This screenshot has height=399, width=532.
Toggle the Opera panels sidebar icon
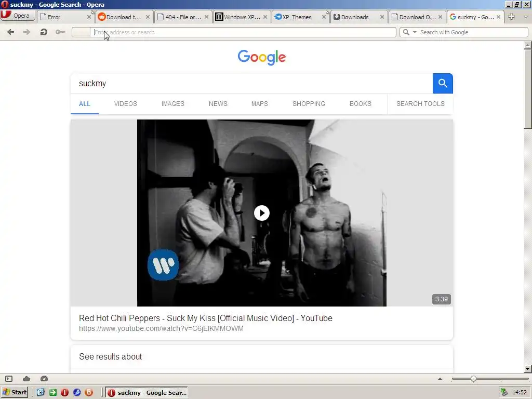(9, 379)
